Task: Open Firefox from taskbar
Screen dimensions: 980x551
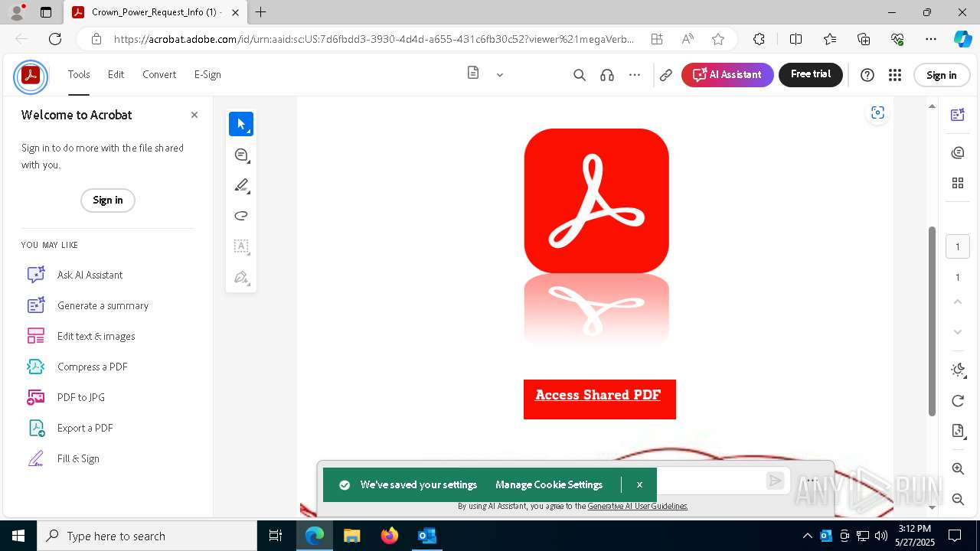Action: (x=390, y=536)
